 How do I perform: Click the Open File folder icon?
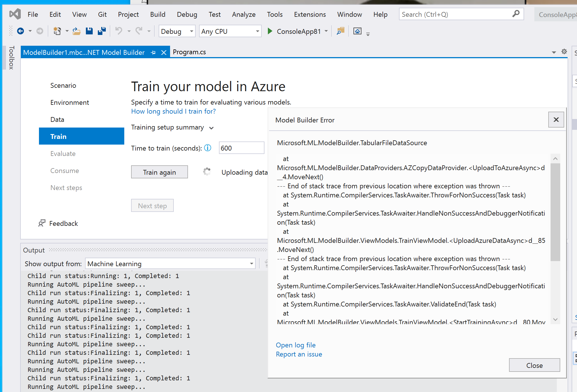(x=76, y=31)
